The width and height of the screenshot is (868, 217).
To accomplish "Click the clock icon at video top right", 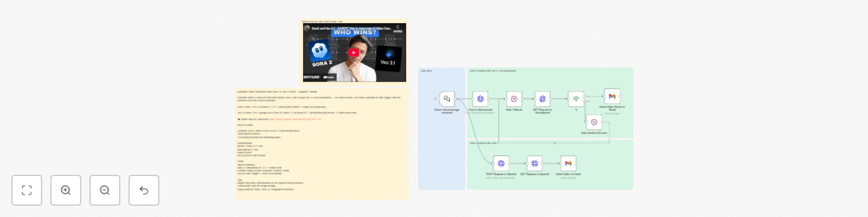I will click(398, 27).
